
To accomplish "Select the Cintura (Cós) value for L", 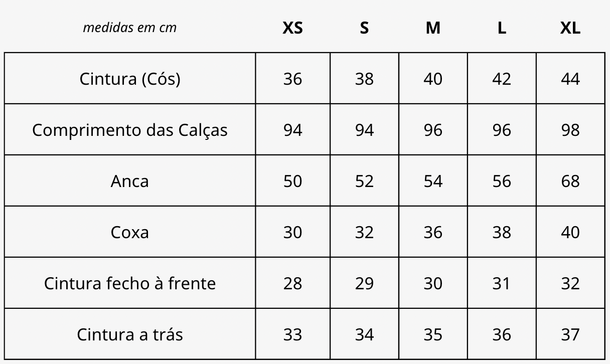I will click(x=501, y=79).
